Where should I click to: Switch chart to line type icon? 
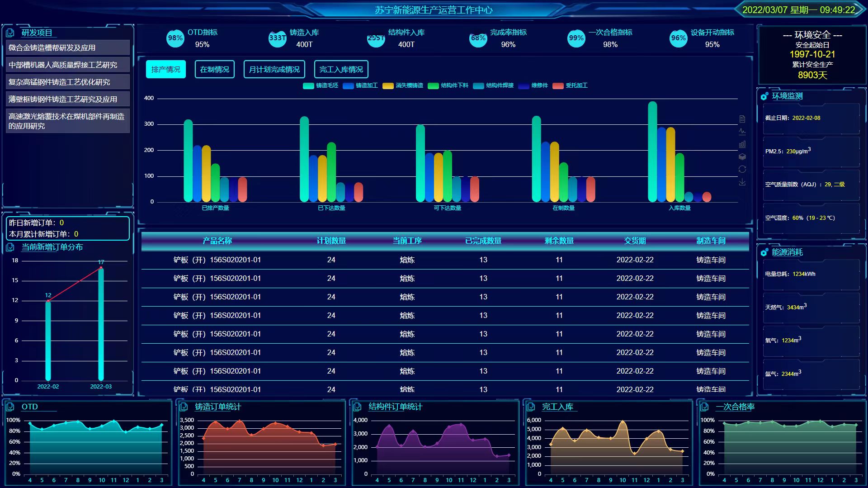(742, 132)
